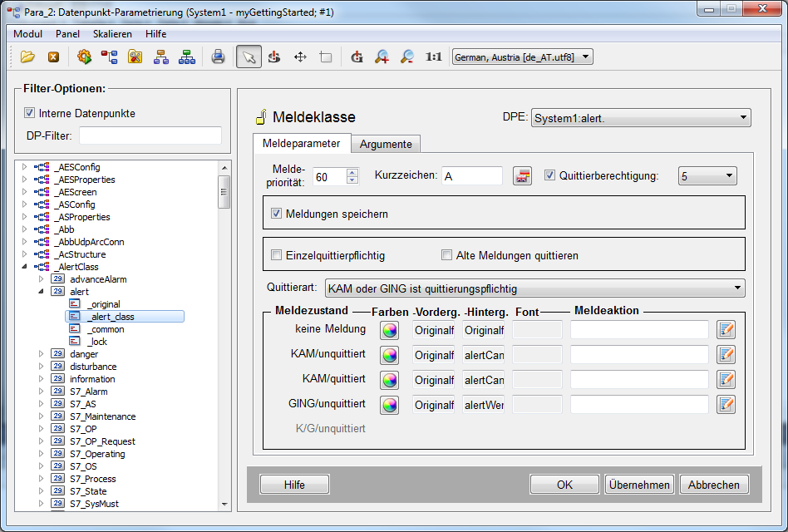Increase Meldepriorität with up arrow
788x532 pixels.
(352, 172)
